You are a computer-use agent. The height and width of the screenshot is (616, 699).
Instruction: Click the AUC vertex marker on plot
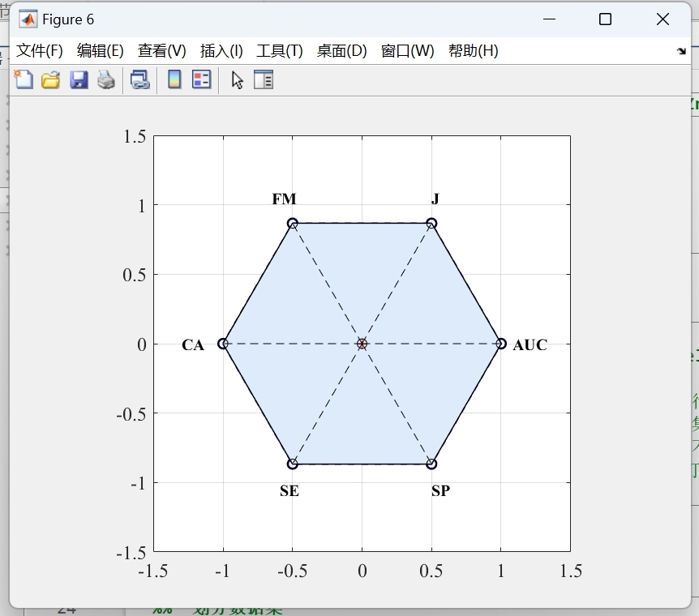(x=501, y=344)
